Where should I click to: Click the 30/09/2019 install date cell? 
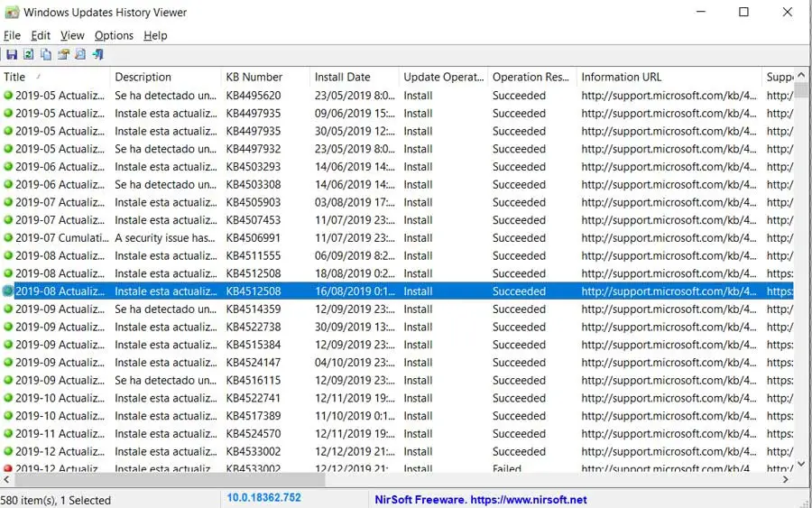click(x=355, y=327)
